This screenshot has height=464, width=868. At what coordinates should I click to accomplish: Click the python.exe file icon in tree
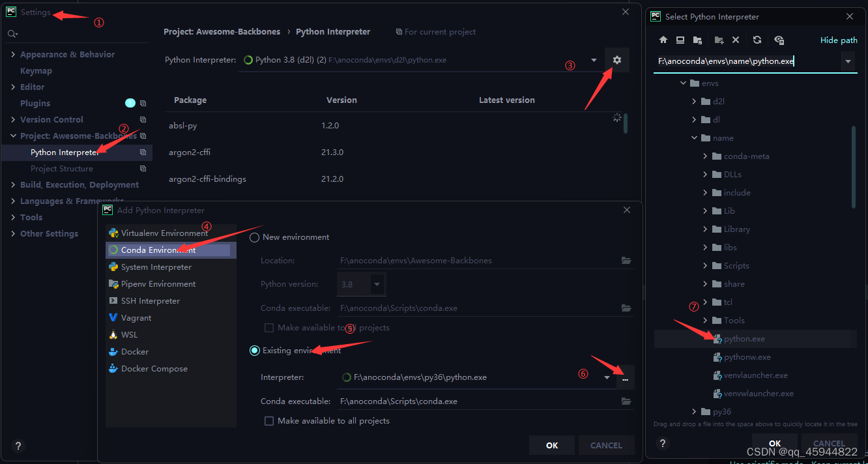coord(717,339)
